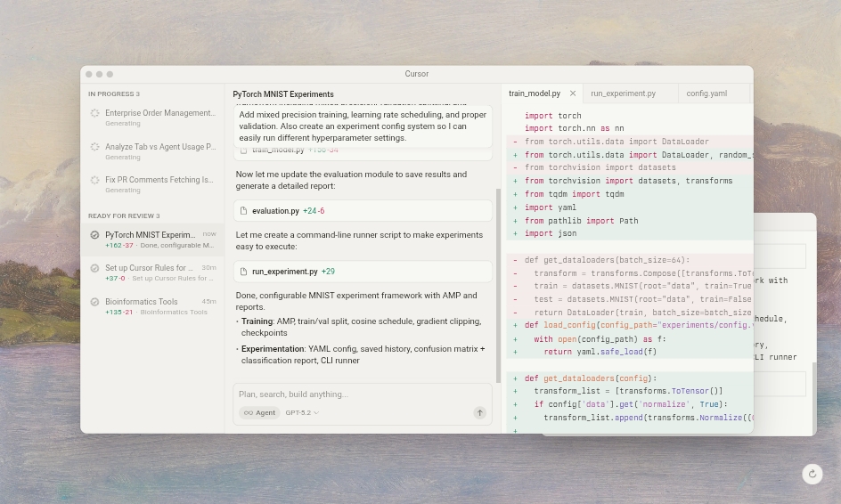Click the spinner icon for Analyze Tab vs Agent Usage
This screenshot has width=841, height=504.
[x=94, y=147]
